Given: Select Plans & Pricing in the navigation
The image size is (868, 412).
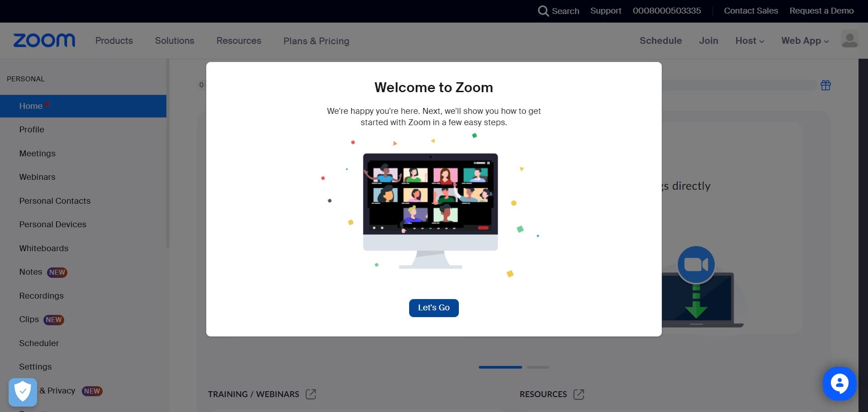Looking at the screenshot, I should click(316, 41).
